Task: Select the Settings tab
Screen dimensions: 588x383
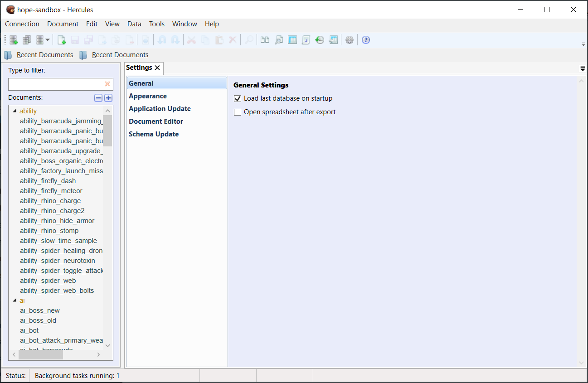Action: (139, 68)
